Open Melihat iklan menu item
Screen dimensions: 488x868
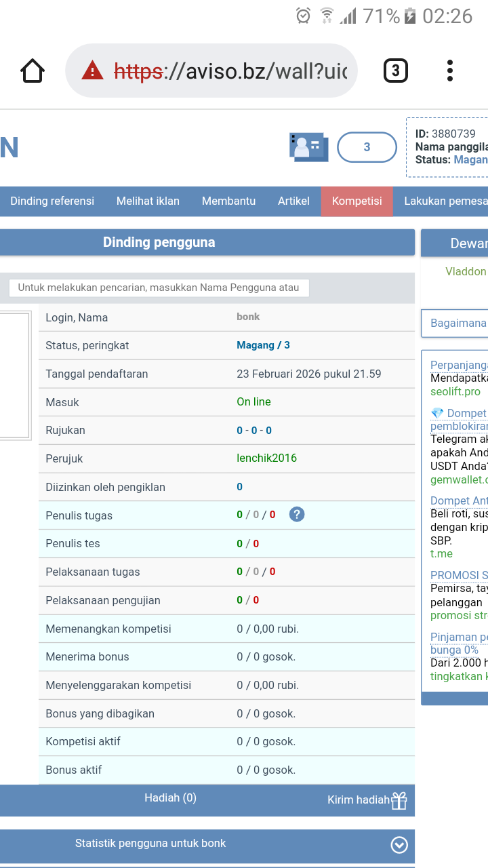[x=148, y=201]
